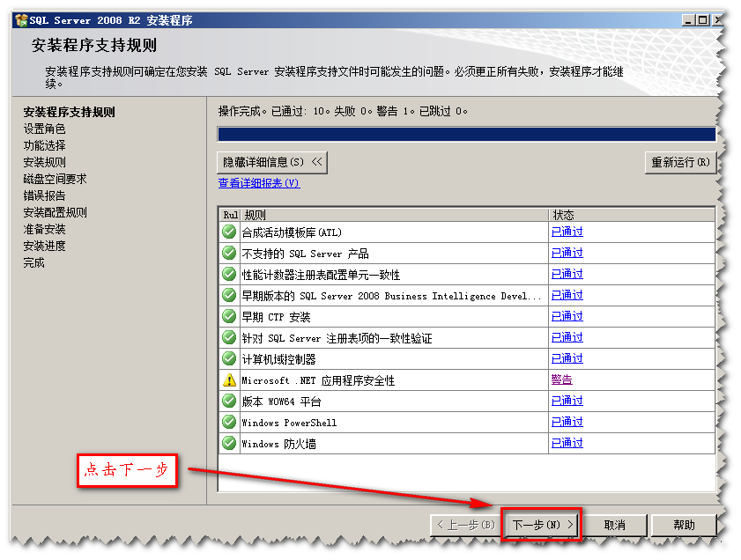Click green check icon for Business Intelligence row

click(229, 295)
